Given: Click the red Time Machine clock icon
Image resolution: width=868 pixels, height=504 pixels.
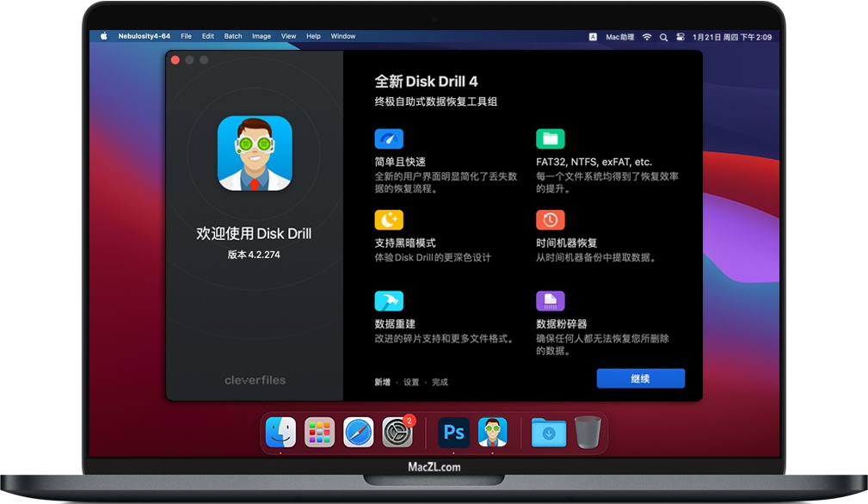Looking at the screenshot, I should [x=551, y=219].
